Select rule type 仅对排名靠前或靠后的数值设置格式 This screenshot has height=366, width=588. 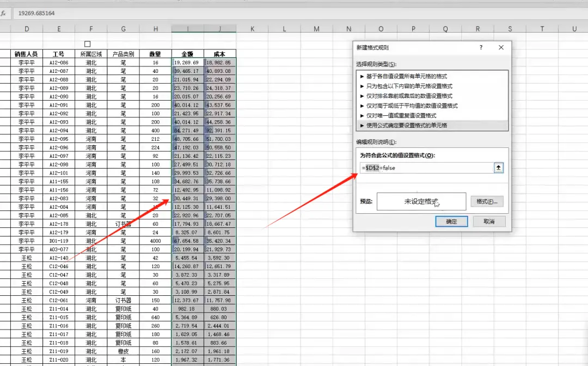pos(432,96)
